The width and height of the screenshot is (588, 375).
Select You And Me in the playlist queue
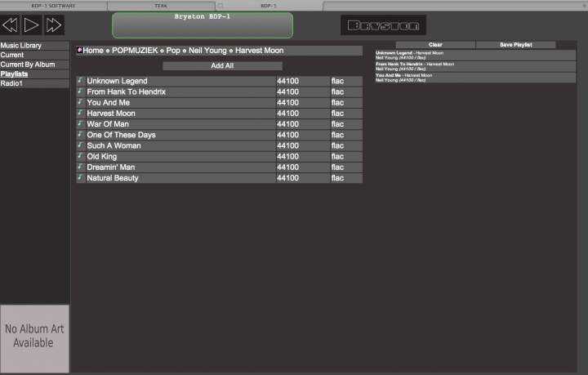point(475,78)
